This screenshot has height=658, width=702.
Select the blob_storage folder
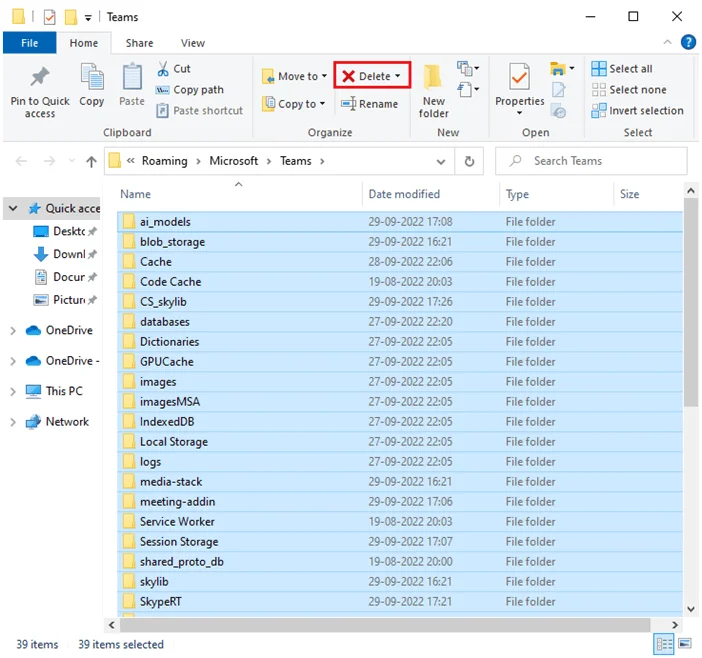pyautogui.click(x=400, y=242)
